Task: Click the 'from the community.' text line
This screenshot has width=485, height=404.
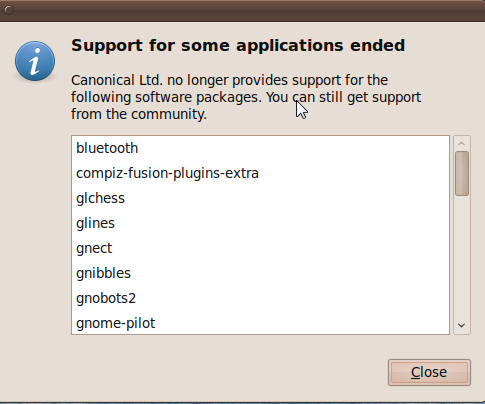Action: point(139,114)
